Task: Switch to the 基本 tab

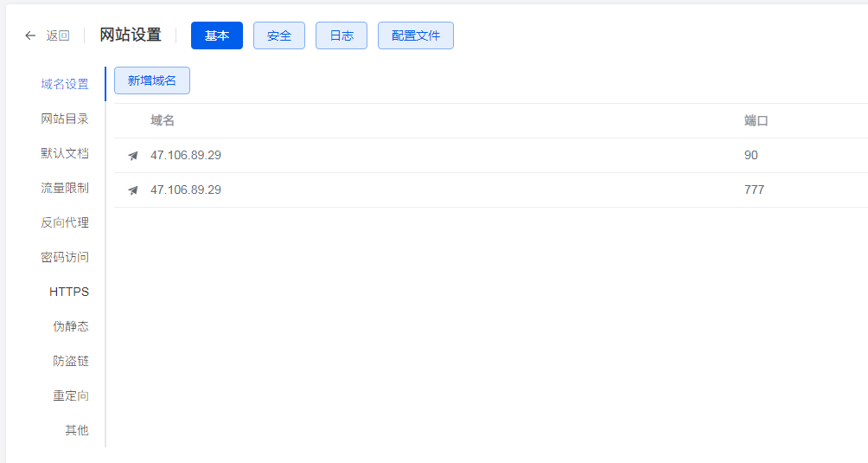Action: click(217, 35)
